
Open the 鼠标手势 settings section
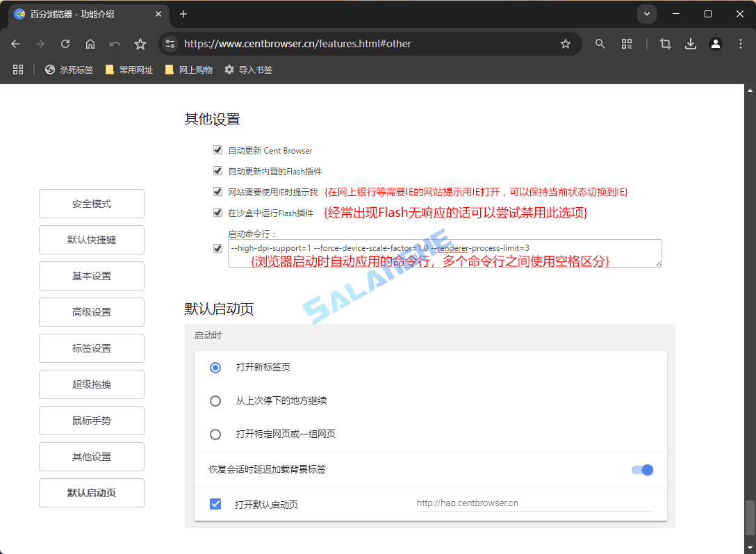click(91, 421)
